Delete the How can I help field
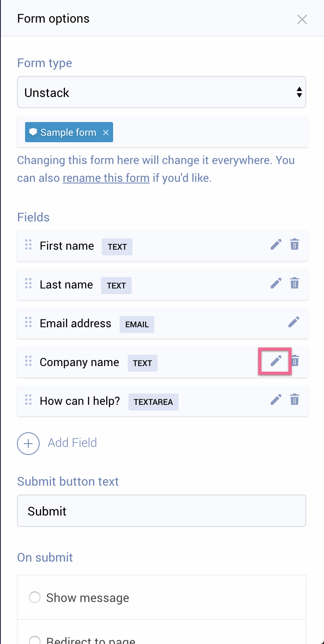324x644 pixels. pos(295,400)
